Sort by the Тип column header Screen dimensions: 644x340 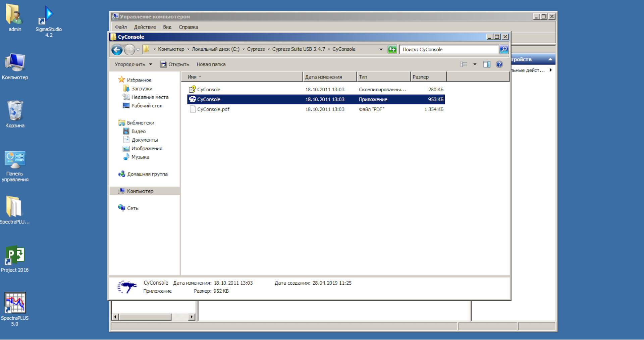coord(384,77)
